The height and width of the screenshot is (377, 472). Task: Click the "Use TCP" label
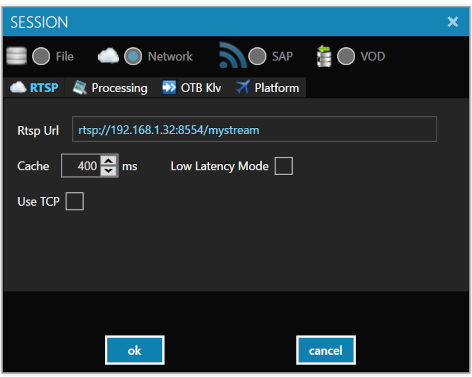[x=38, y=201]
